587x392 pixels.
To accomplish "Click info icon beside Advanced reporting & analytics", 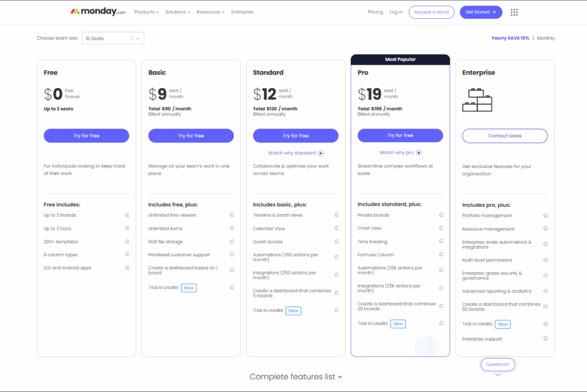I will click(546, 291).
